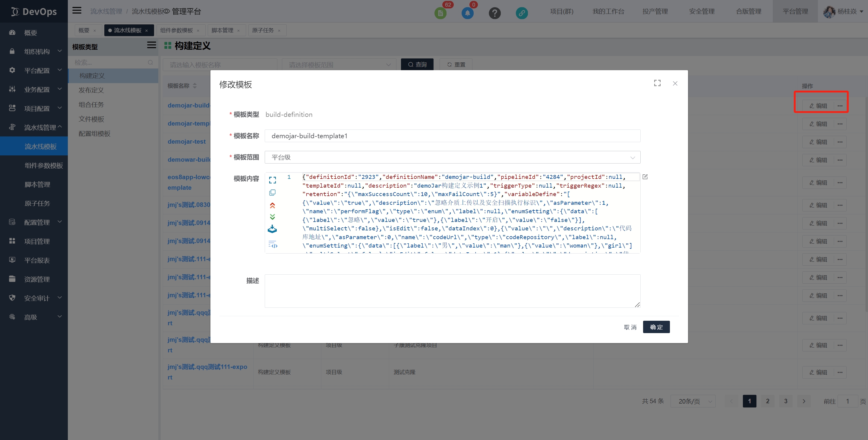
Task: Click the format code icon
Action: pos(272,245)
